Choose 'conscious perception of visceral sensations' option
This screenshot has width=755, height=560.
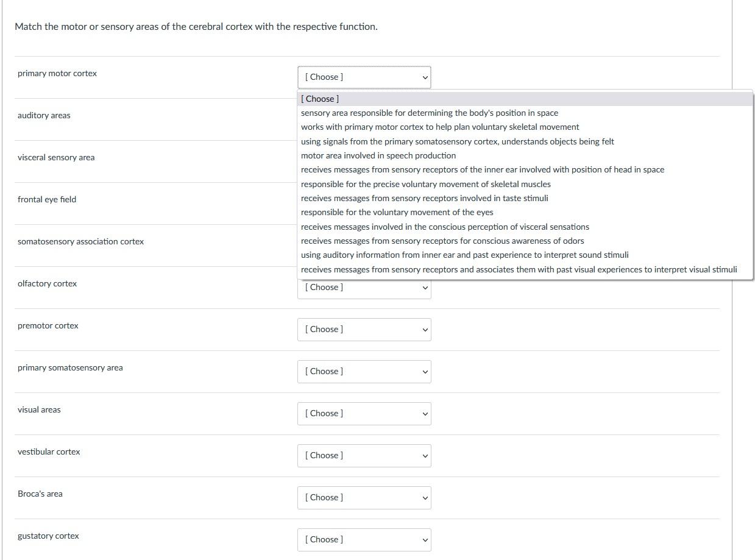tap(445, 227)
